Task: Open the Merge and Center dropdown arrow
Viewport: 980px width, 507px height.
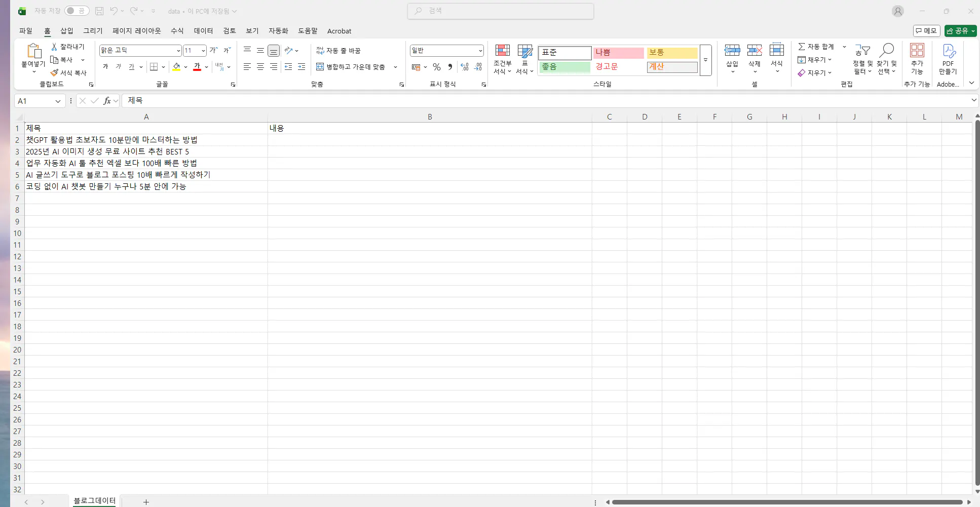Action: 395,67
